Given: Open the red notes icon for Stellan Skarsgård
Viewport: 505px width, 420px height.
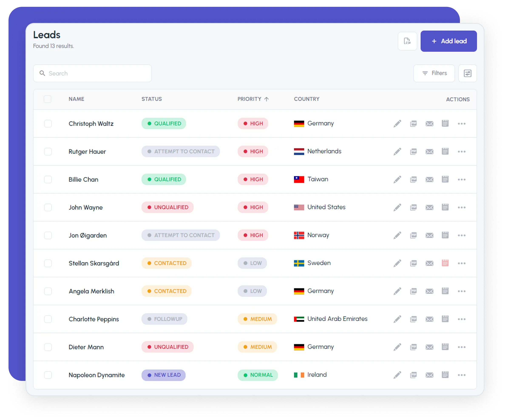Looking at the screenshot, I should (445, 263).
